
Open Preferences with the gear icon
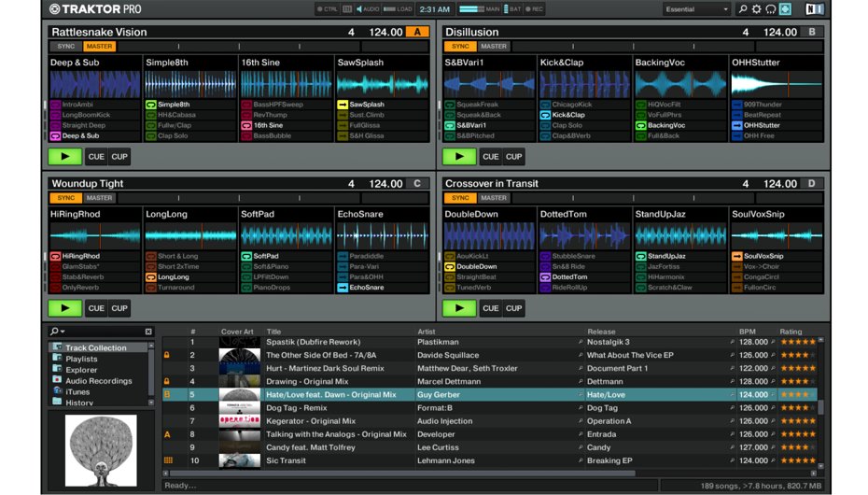[x=756, y=9]
